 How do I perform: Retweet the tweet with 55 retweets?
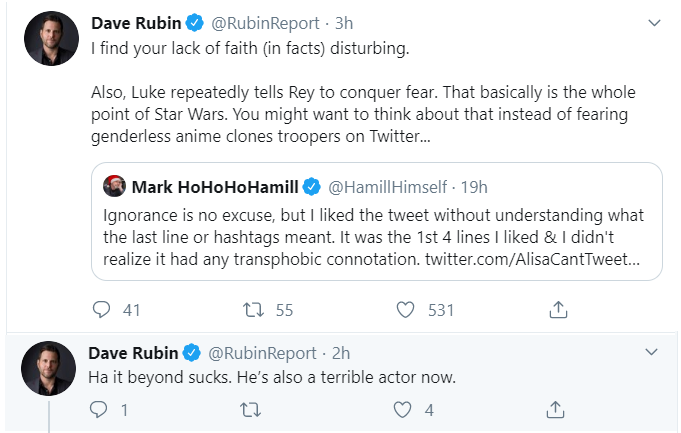pos(253,310)
